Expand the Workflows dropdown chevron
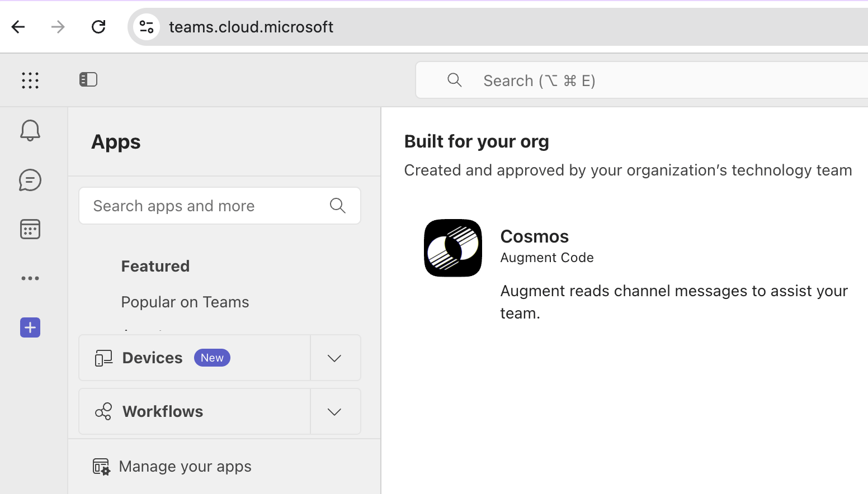Screen dimensions: 868x494 pos(335,412)
